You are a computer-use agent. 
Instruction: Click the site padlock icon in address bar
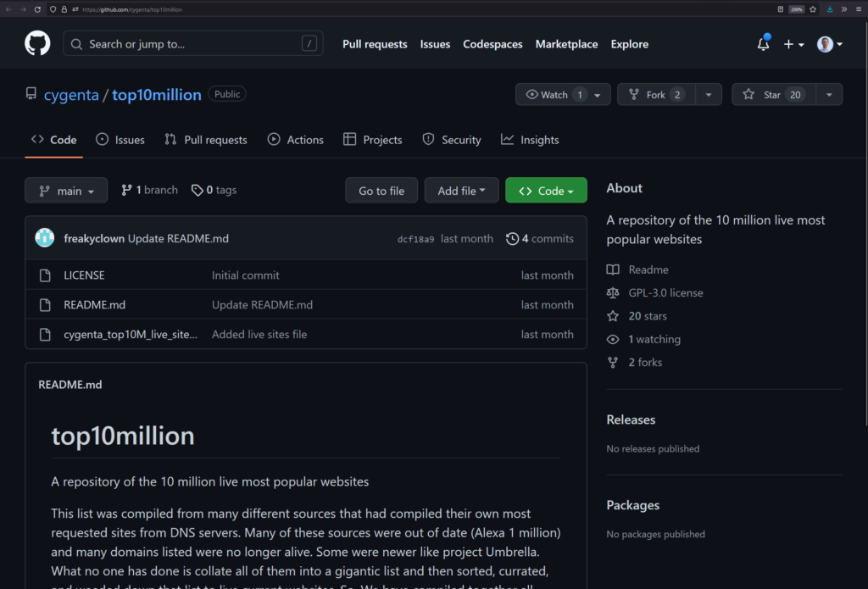64,9
